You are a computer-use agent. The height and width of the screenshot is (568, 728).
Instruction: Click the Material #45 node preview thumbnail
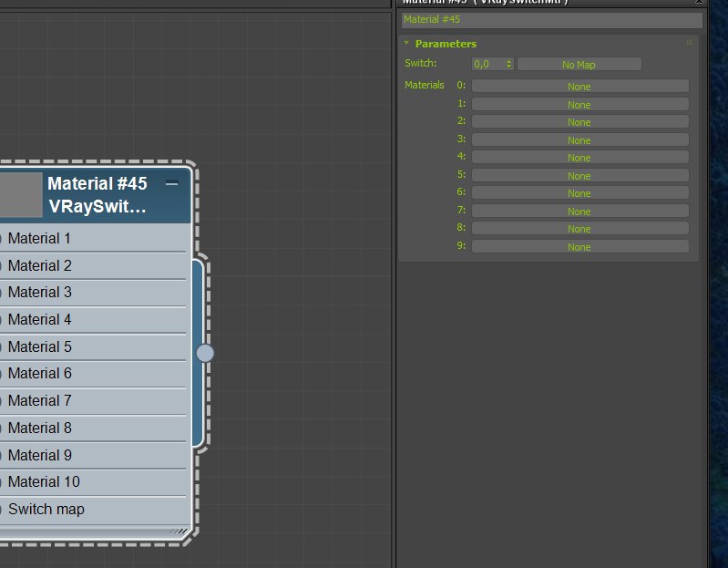click(x=21, y=194)
